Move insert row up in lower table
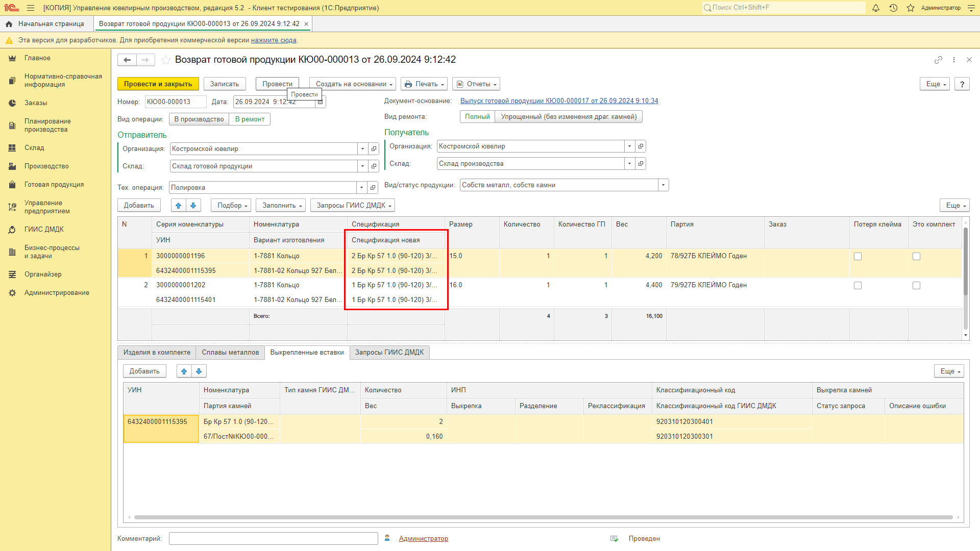 (x=184, y=371)
